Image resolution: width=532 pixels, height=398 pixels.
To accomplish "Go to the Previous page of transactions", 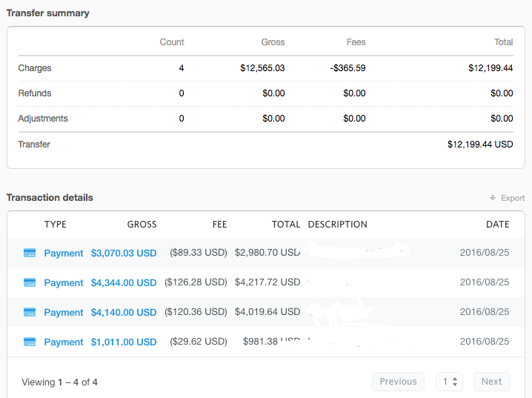I will click(398, 382).
